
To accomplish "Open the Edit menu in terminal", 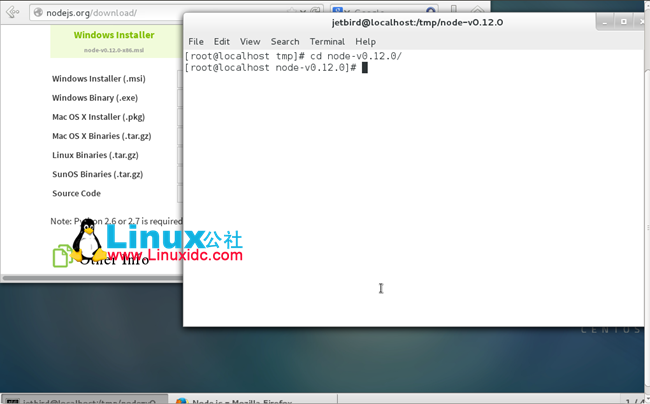I will (221, 41).
